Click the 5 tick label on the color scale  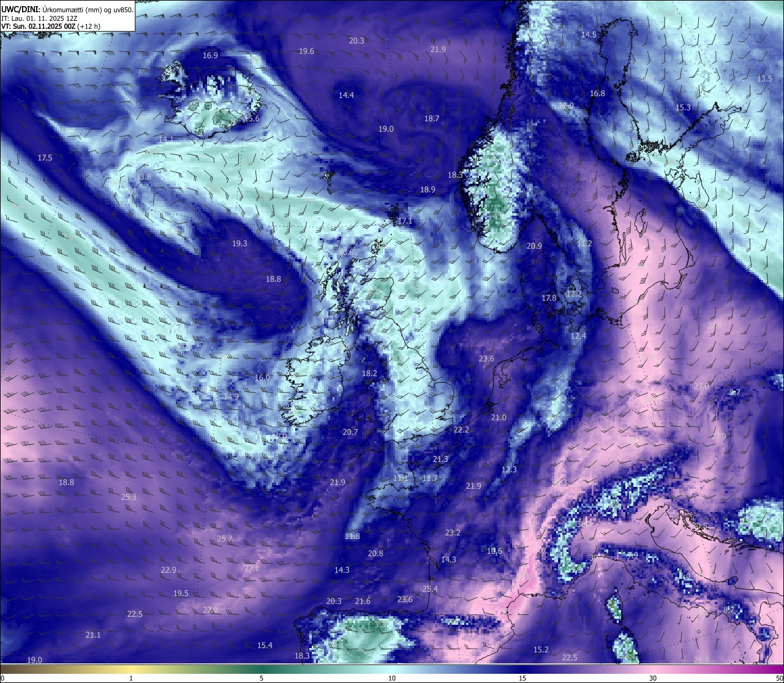[x=262, y=678]
